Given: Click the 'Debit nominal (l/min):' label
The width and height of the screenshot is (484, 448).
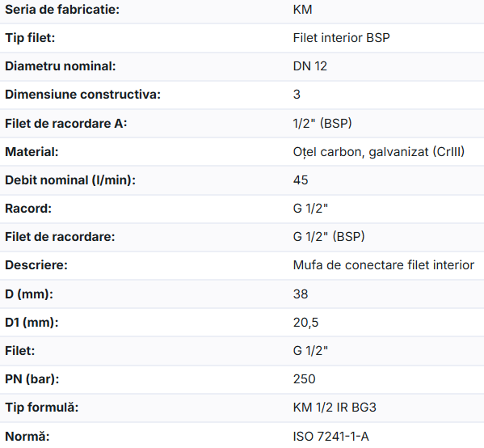Looking at the screenshot, I should (70, 180).
